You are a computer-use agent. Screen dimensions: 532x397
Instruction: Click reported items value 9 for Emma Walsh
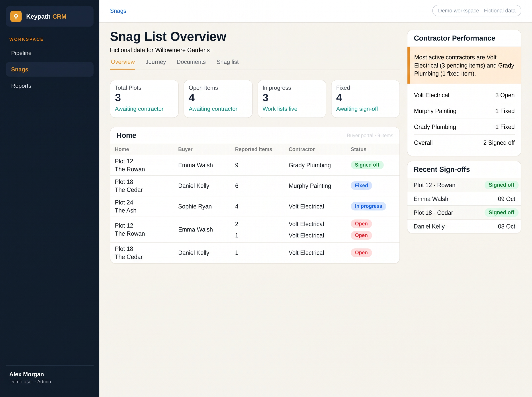(x=237, y=165)
